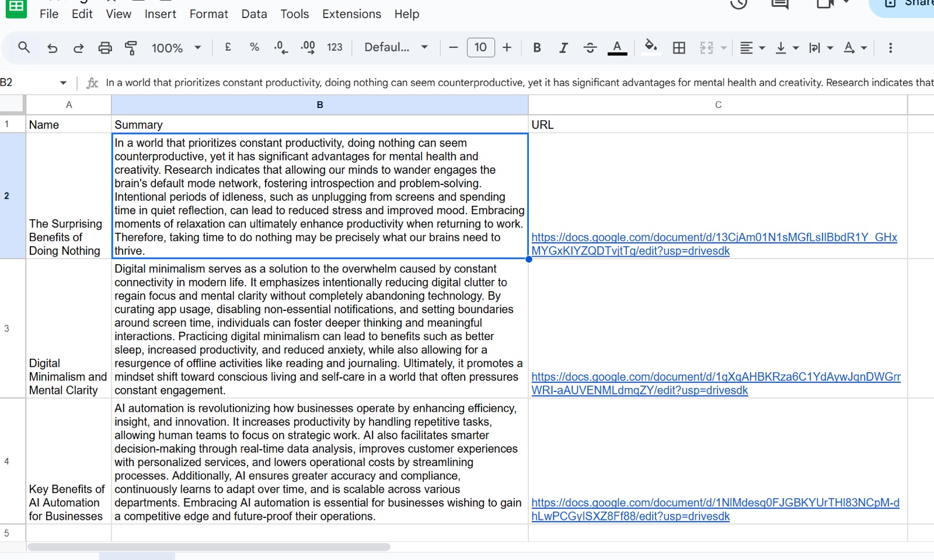The image size is (934, 560).
Task: Open the Digital Minimalism document link
Action: click(716, 384)
